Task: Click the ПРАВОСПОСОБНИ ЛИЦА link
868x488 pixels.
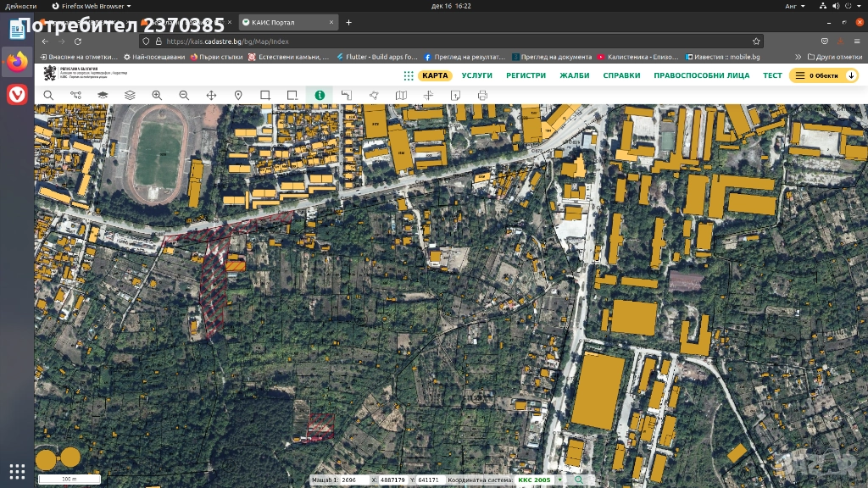Action: (x=701, y=75)
